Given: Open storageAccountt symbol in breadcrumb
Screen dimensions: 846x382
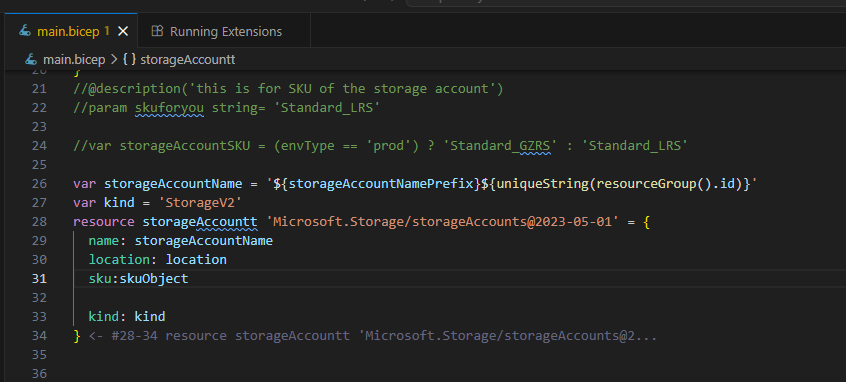Looking at the screenshot, I should (x=188, y=59).
